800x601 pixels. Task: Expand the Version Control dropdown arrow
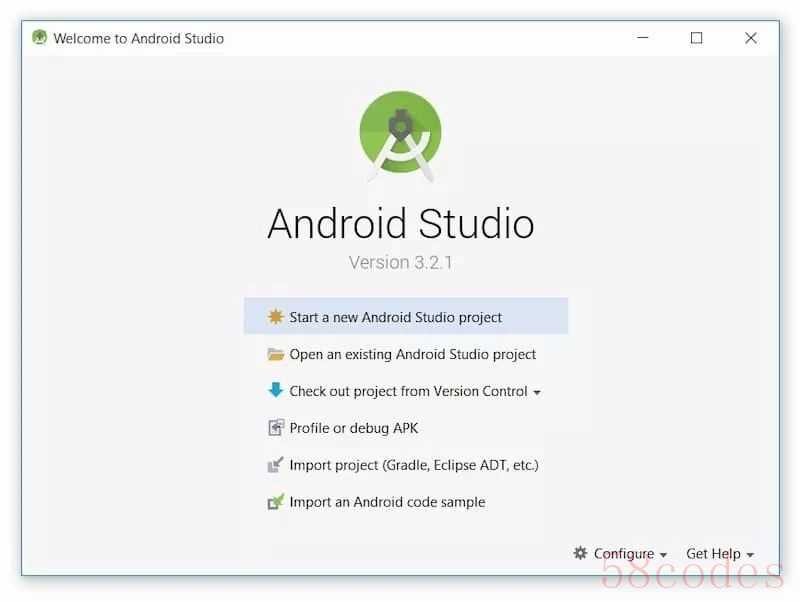tap(537, 393)
